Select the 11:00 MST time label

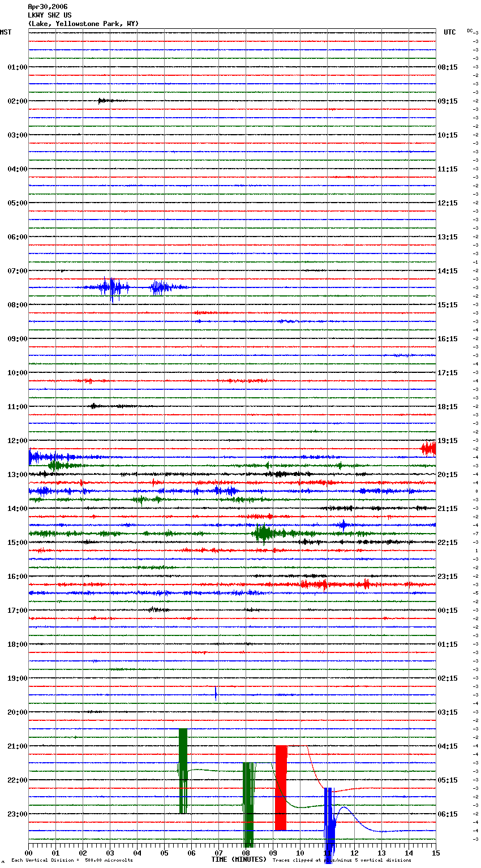coord(18,407)
